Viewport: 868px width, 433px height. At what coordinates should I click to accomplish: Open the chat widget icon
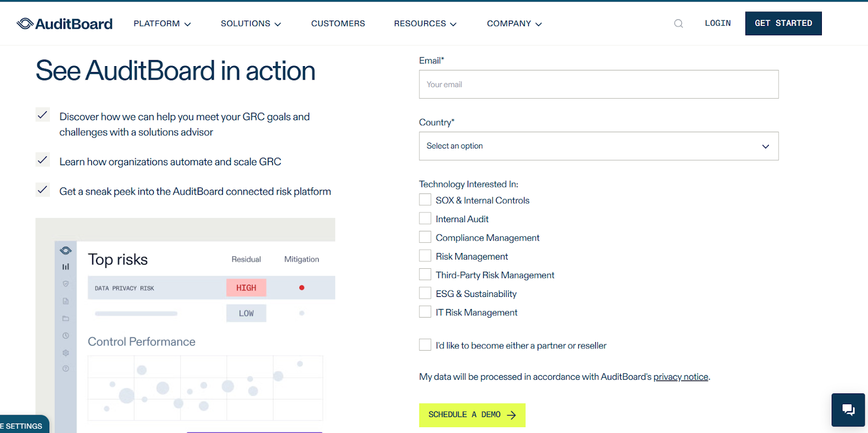click(x=848, y=410)
